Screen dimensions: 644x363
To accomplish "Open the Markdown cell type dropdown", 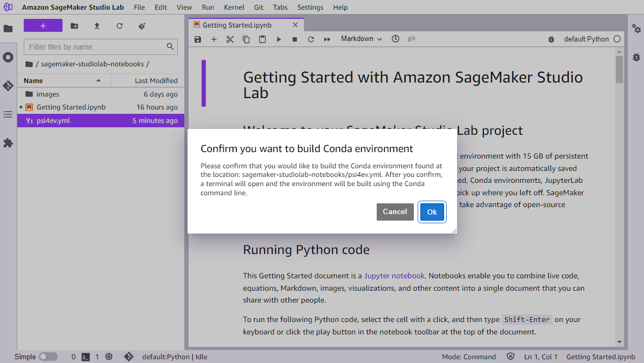I will point(360,38).
